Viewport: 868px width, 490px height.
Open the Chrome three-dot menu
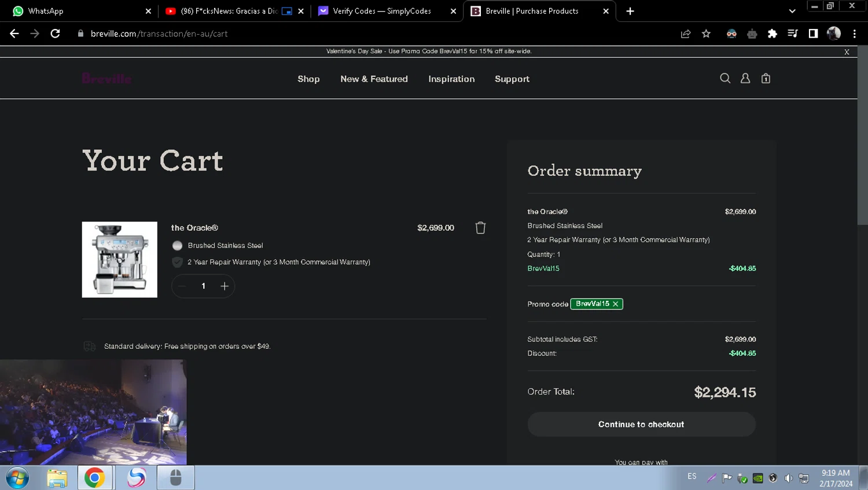(x=854, y=34)
